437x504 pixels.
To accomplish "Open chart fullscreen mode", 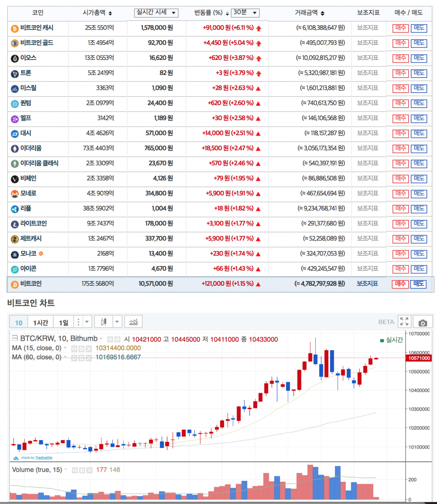I will point(404,322).
